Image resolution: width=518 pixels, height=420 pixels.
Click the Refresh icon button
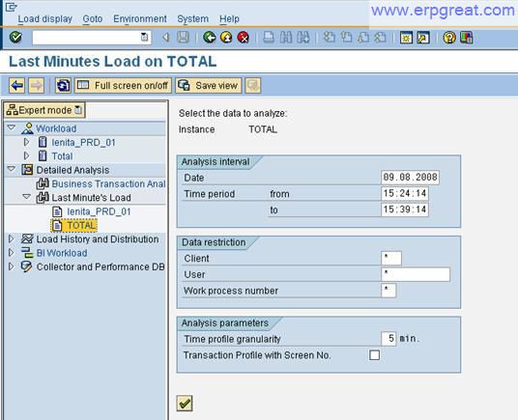[x=63, y=86]
